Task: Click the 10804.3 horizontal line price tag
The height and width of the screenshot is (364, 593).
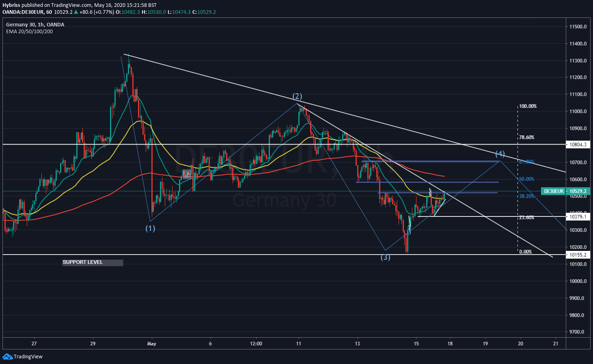Action: point(578,144)
